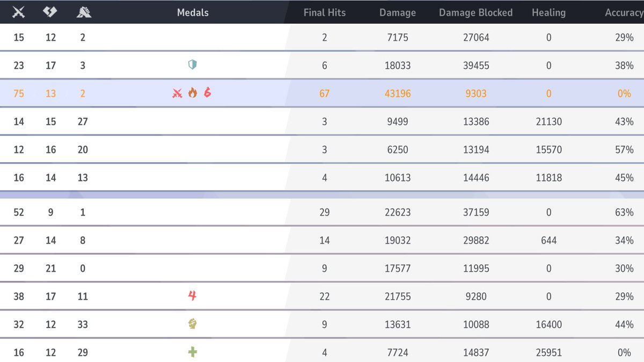Image resolution: width=644 pixels, height=362 pixels.
Task: Click the 9303 damage blocked value
Action: coord(476,93)
